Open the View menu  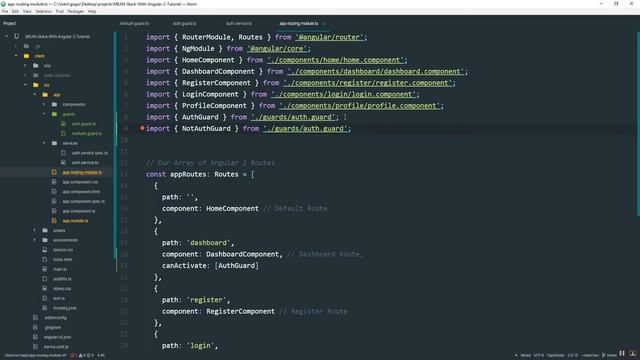click(27, 11)
